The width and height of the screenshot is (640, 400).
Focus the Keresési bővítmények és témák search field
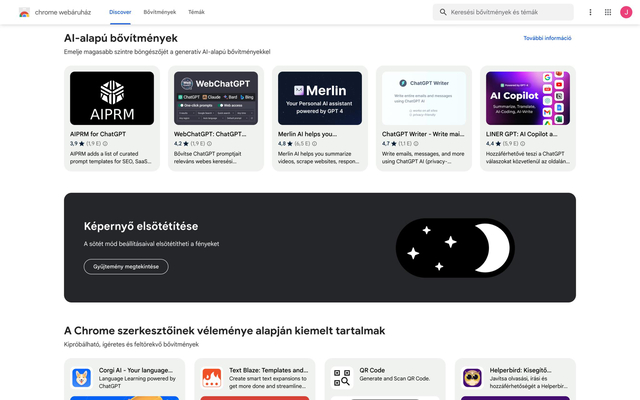(503, 12)
